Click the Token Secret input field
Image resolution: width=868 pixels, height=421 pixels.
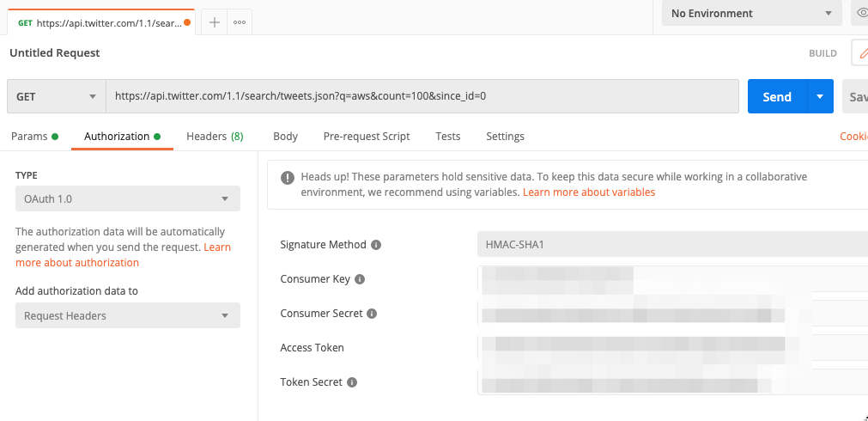pyautogui.click(x=672, y=382)
